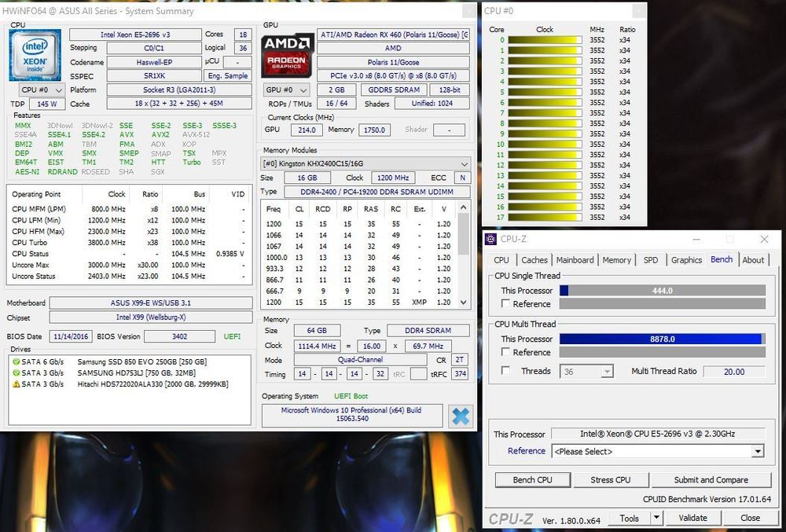The width and height of the screenshot is (786, 532).
Task: Enable the Reference checkbox under CPU Multi Thread
Action: tap(505, 352)
